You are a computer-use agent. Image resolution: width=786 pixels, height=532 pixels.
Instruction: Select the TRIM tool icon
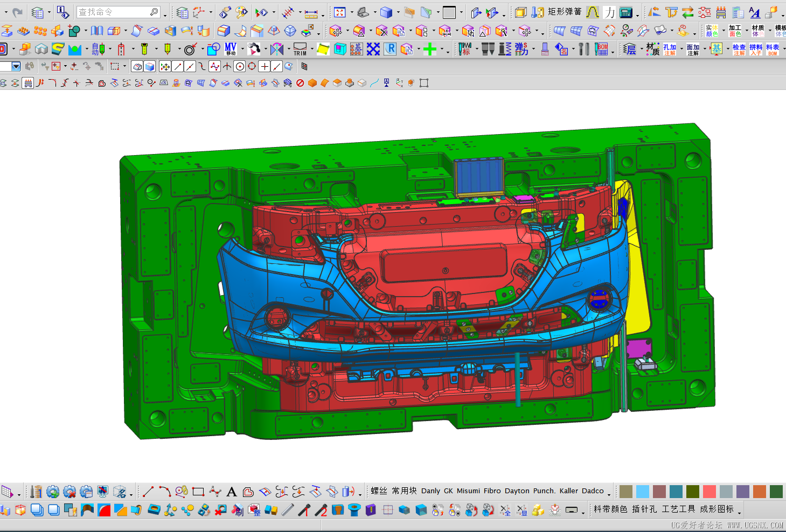coord(300,49)
